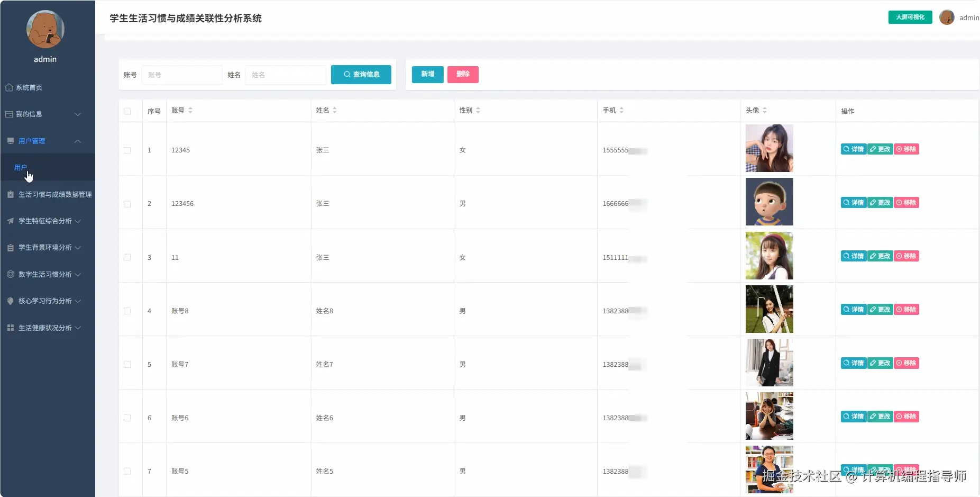The height and width of the screenshot is (497, 980).
Task: Focus the 账号 search input field
Action: click(181, 75)
